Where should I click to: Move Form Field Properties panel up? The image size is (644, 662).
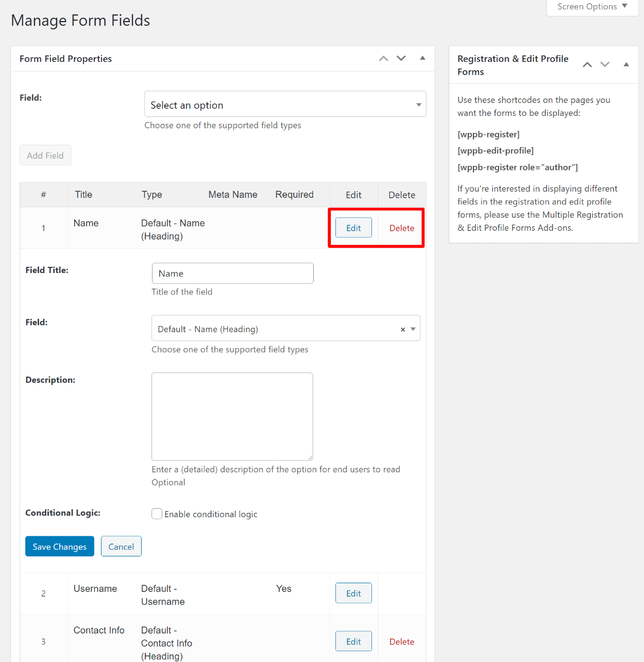click(x=383, y=59)
